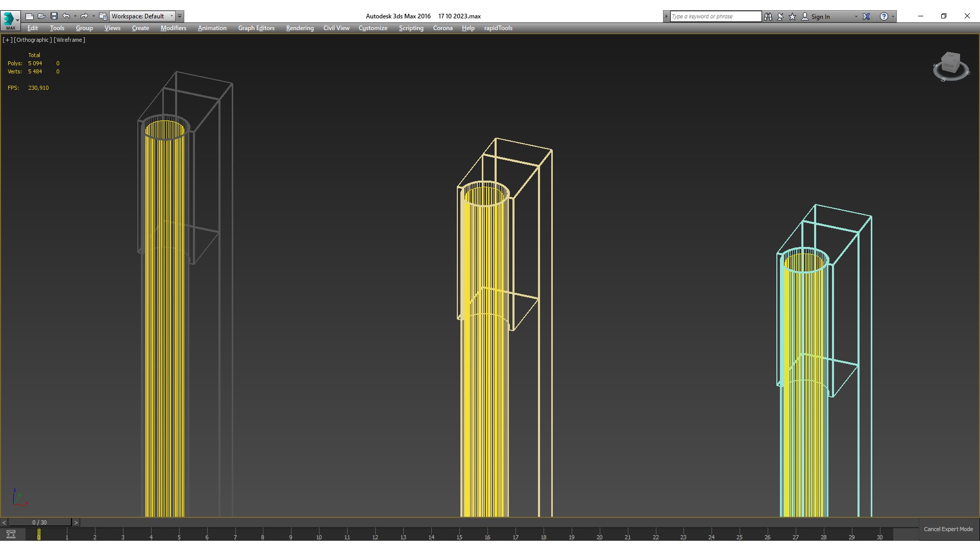The width and height of the screenshot is (980, 551).
Task: Redo with the forward arrow icon
Action: [84, 16]
